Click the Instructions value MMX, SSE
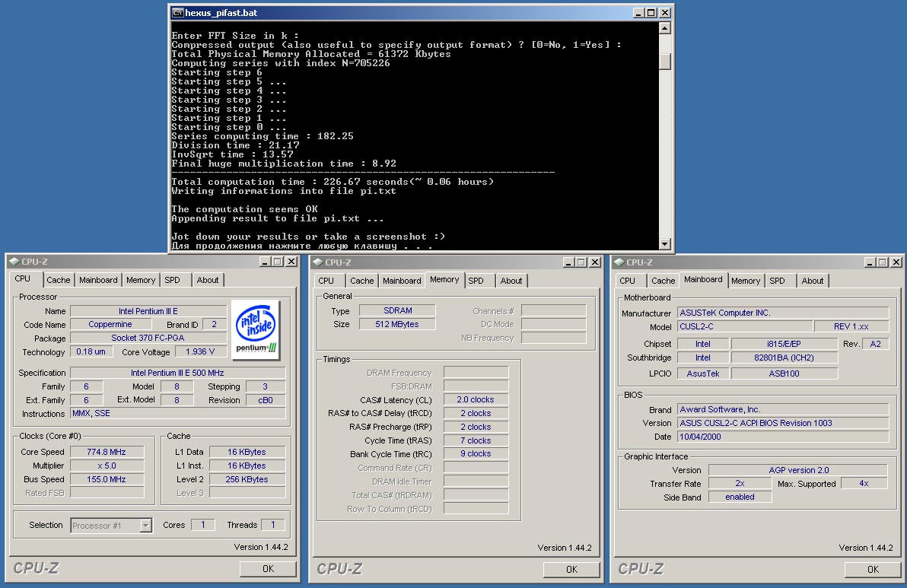 177,413
